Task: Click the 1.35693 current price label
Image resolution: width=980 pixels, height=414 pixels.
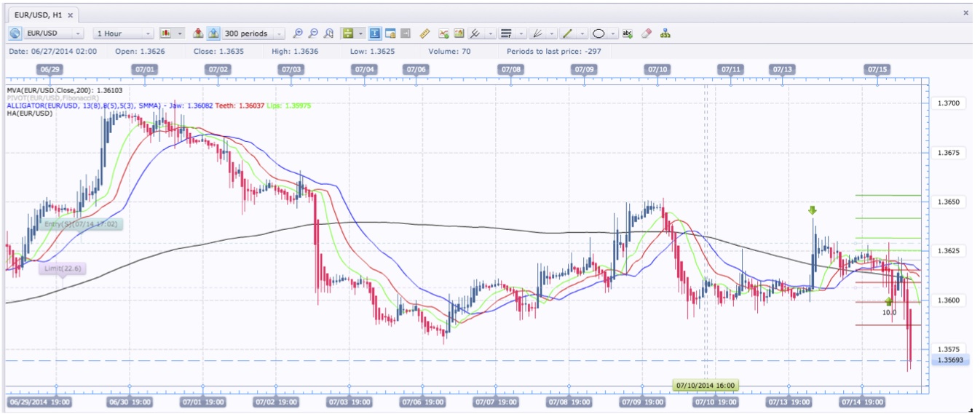Action: click(950, 360)
